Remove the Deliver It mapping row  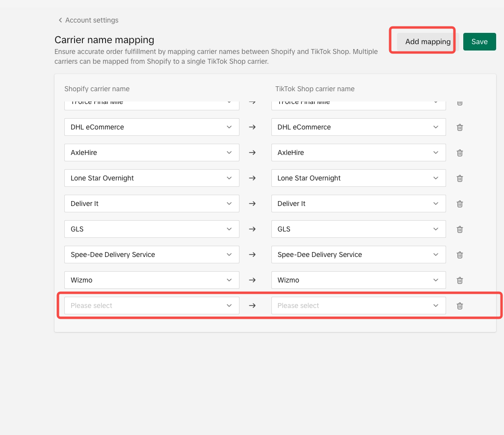(460, 204)
